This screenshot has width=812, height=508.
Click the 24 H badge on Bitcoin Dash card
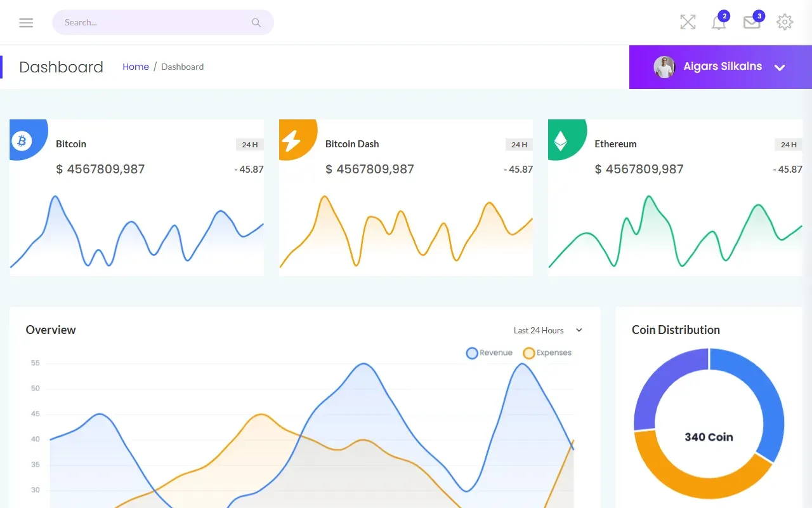click(x=520, y=145)
